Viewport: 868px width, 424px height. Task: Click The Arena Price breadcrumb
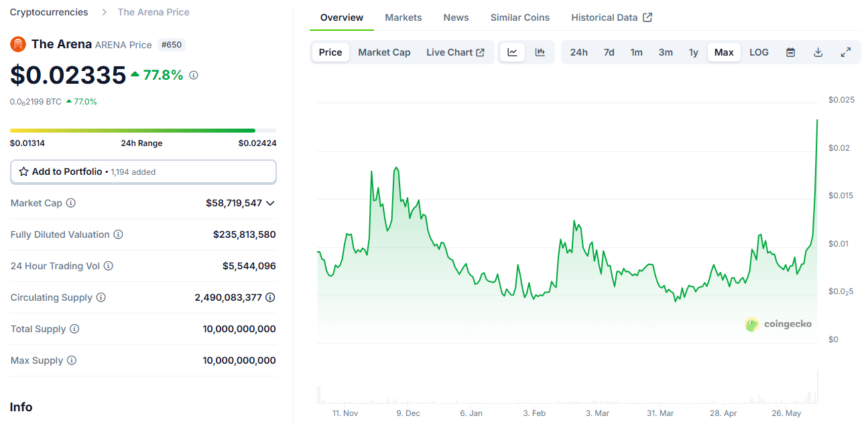[153, 12]
